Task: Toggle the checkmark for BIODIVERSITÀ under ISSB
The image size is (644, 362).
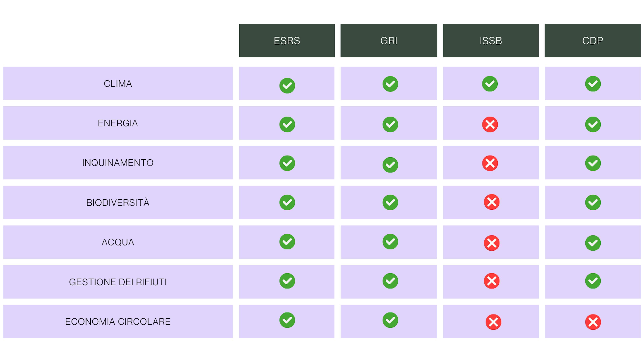Action: [x=490, y=202]
